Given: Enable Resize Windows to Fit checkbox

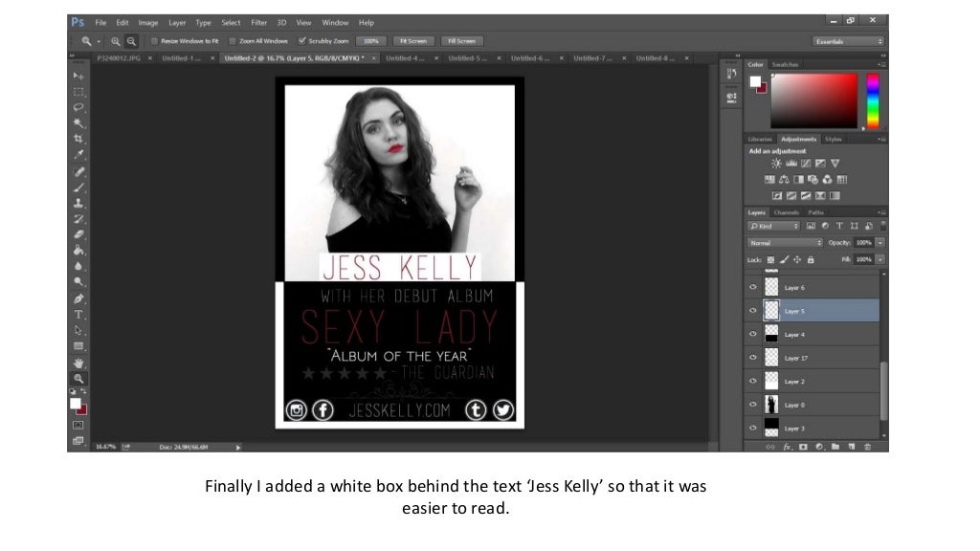Looking at the screenshot, I should tap(155, 41).
